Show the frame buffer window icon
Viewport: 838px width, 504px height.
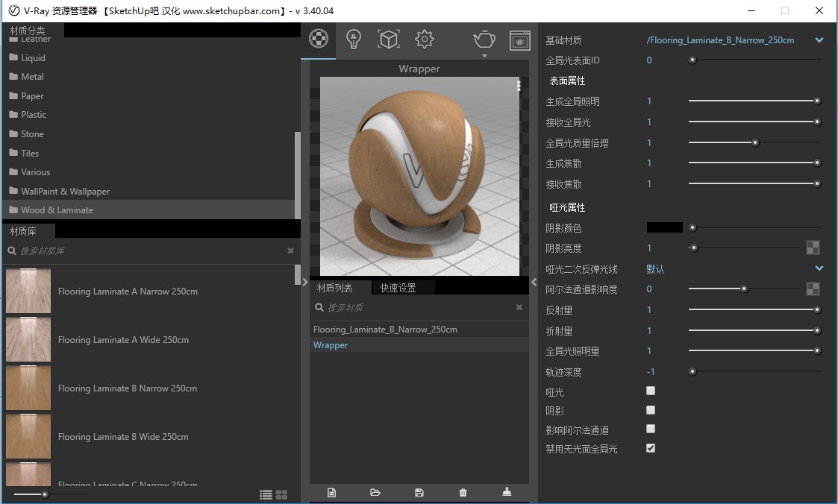pyautogui.click(x=519, y=40)
